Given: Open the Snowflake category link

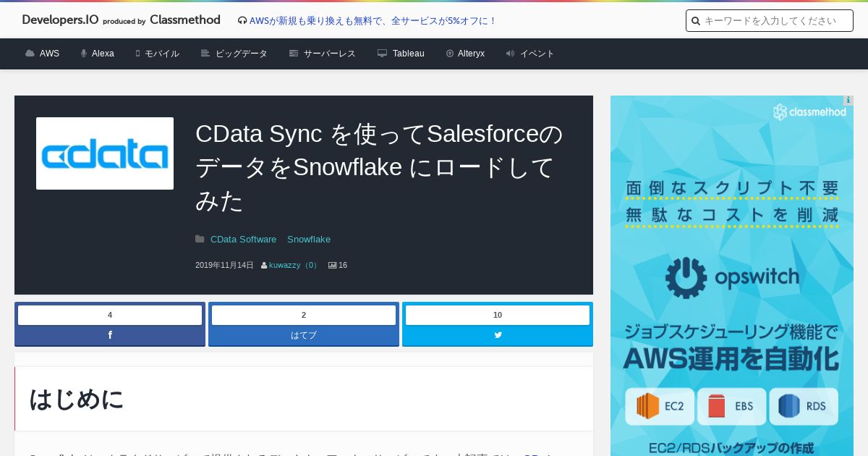Looking at the screenshot, I should [309, 239].
